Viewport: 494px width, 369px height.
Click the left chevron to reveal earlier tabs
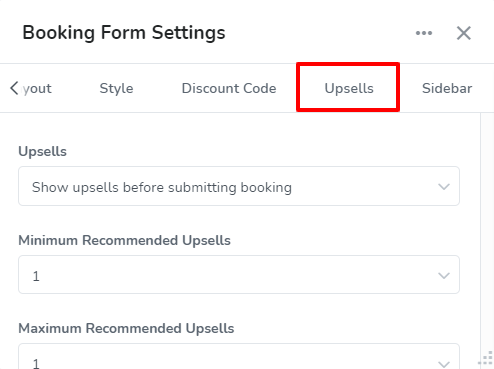coord(14,88)
